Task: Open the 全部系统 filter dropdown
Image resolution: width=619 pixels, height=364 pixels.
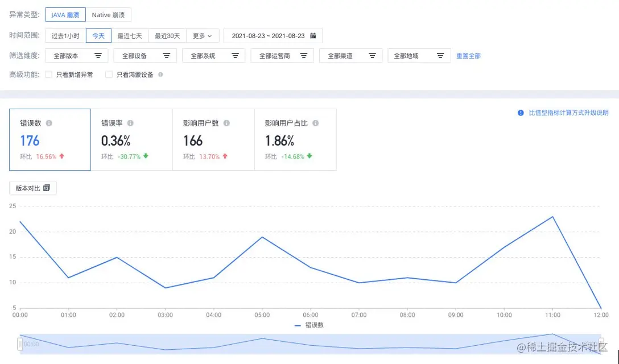Action: click(213, 56)
